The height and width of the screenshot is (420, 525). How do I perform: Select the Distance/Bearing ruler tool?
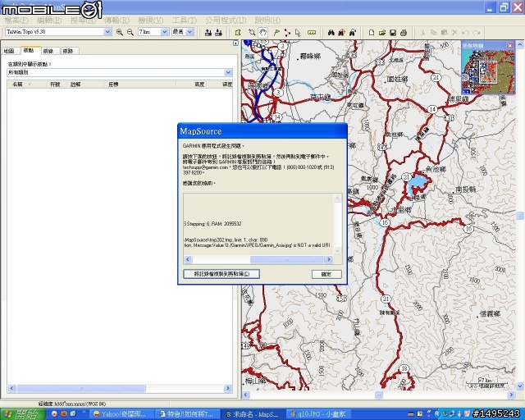pos(312,33)
